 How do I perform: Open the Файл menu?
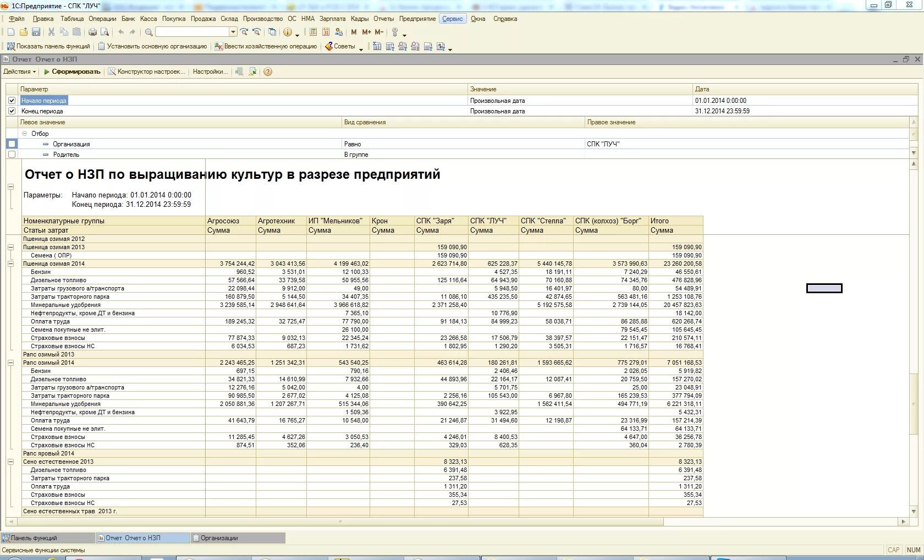(x=16, y=19)
